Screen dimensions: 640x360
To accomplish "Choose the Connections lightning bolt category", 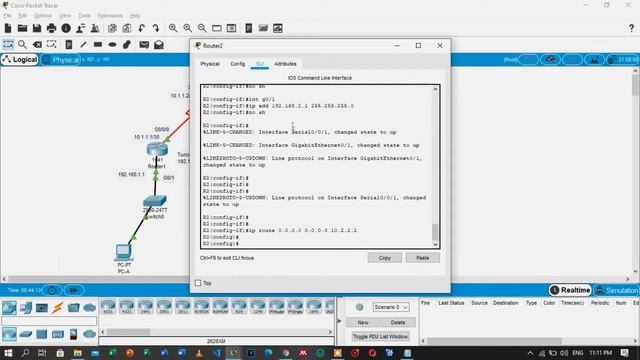I will [58, 307].
